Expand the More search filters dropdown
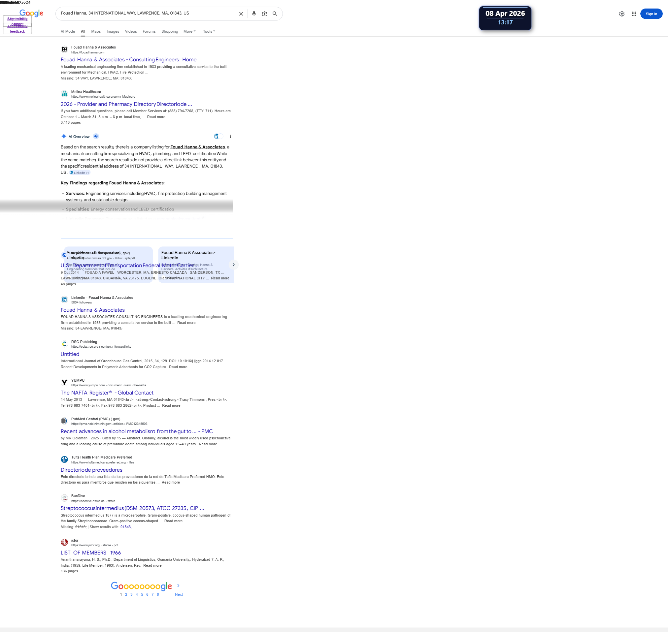 pyautogui.click(x=191, y=31)
